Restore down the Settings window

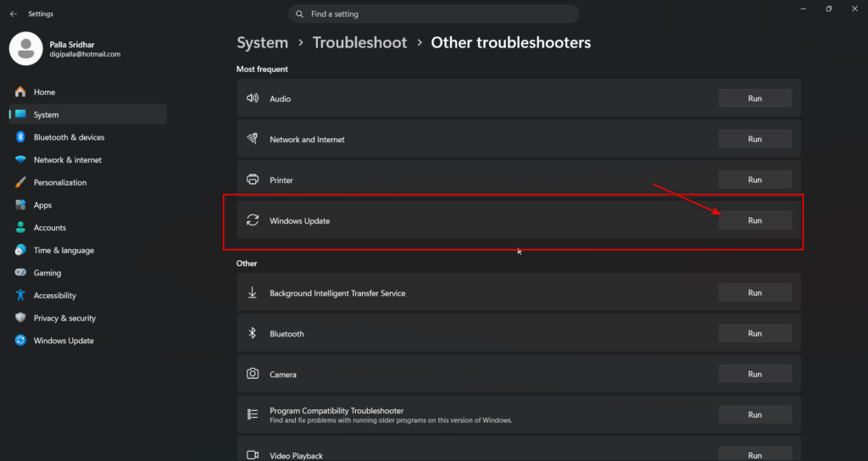[829, 8]
